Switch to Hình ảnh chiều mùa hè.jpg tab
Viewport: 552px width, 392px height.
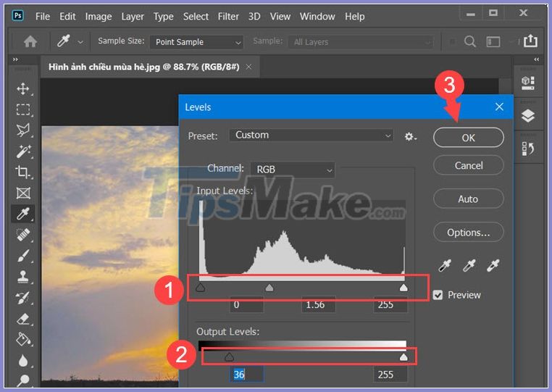click(x=144, y=67)
